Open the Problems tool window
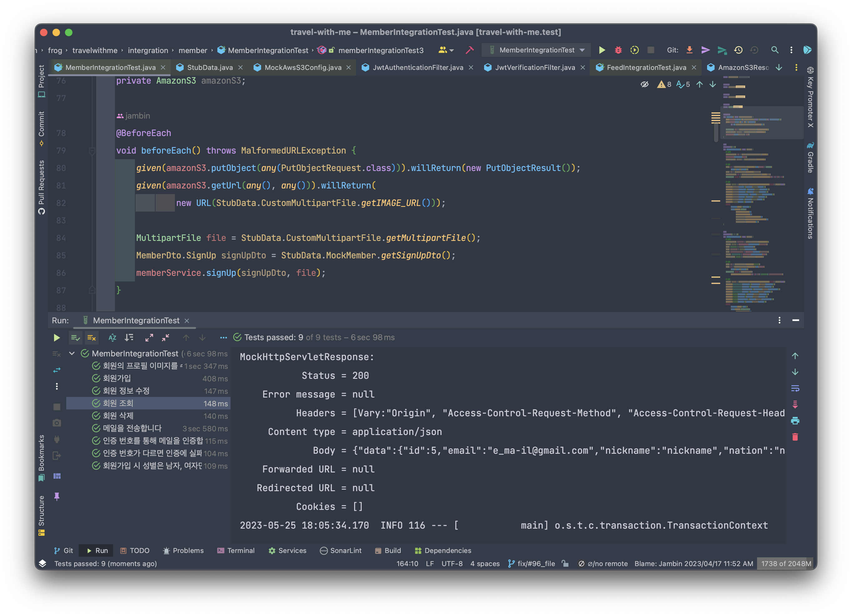This screenshot has width=852, height=616. (x=183, y=550)
